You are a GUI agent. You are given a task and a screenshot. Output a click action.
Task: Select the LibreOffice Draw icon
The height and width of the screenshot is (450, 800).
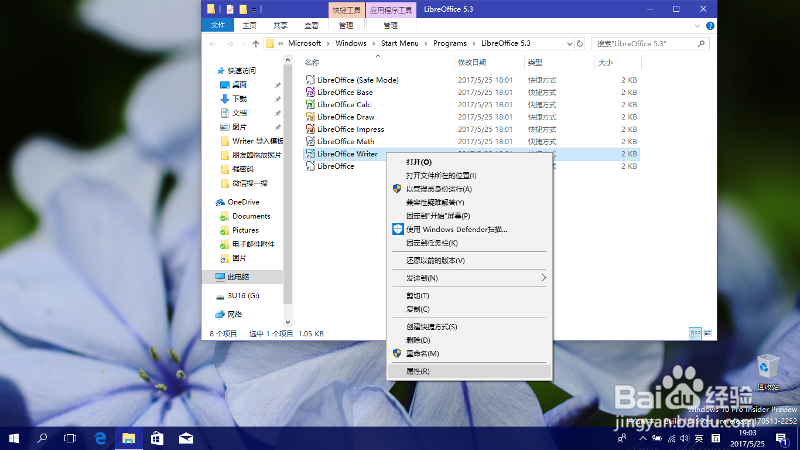click(x=310, y=117)
